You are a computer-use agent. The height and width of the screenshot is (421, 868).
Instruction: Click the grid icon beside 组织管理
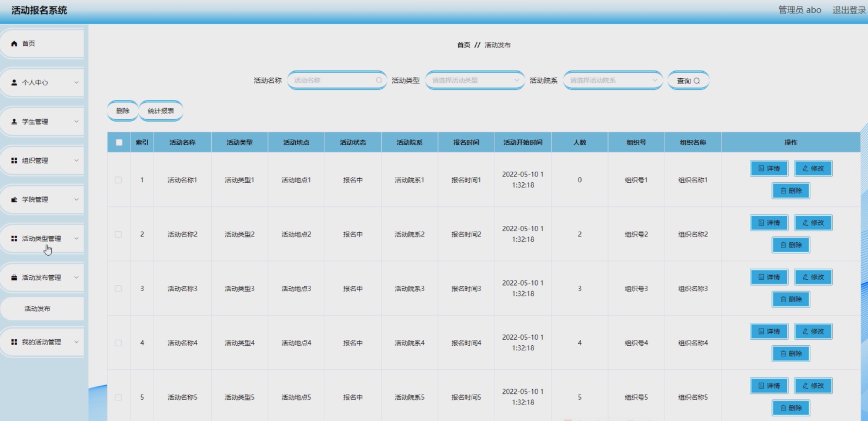pyautogui.click(x=15, y=161)
